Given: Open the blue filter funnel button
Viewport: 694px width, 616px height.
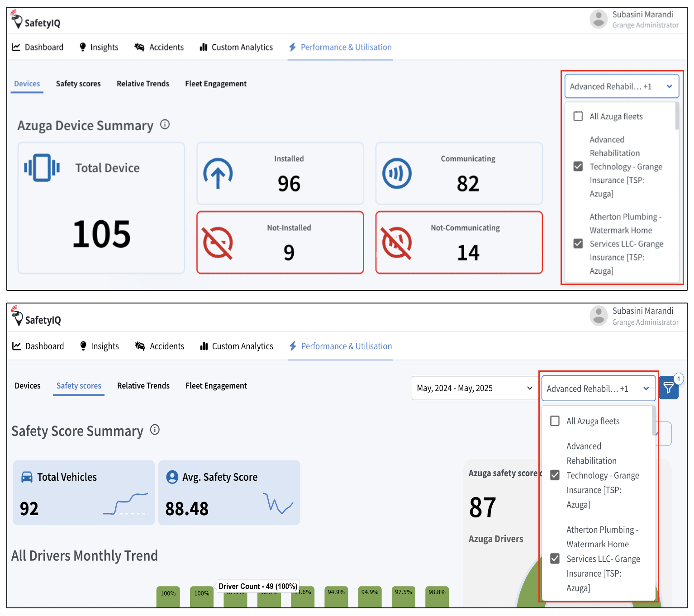Looking at the screenshot, I should pos(669,388).
